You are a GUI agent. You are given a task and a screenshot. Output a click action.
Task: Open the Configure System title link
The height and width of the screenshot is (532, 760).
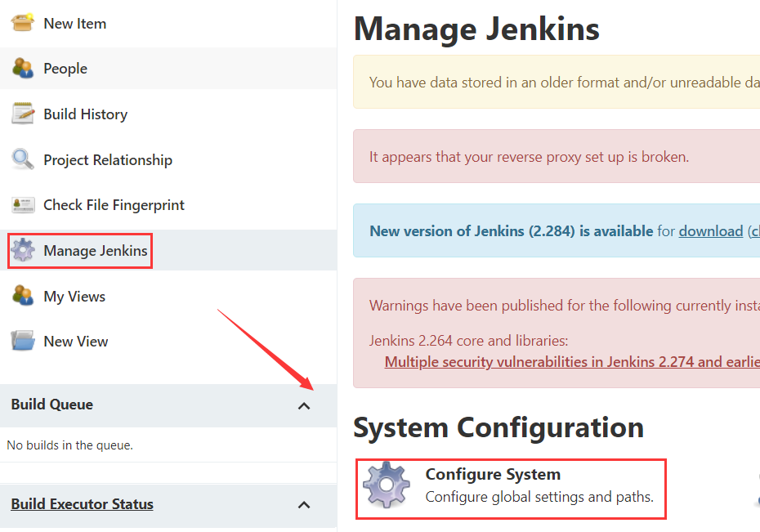(x=493, y=474)
